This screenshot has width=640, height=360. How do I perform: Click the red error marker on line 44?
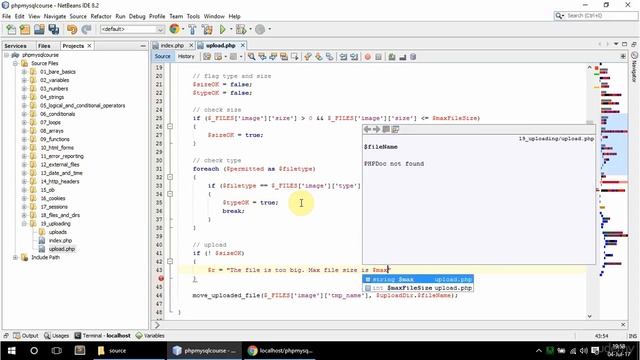pos(161,278)
